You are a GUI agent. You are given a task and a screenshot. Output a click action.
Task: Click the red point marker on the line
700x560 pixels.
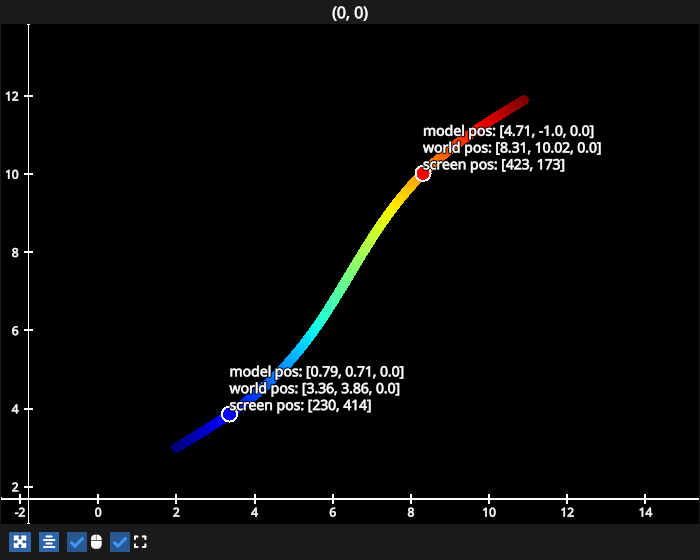tap(423, 173)
